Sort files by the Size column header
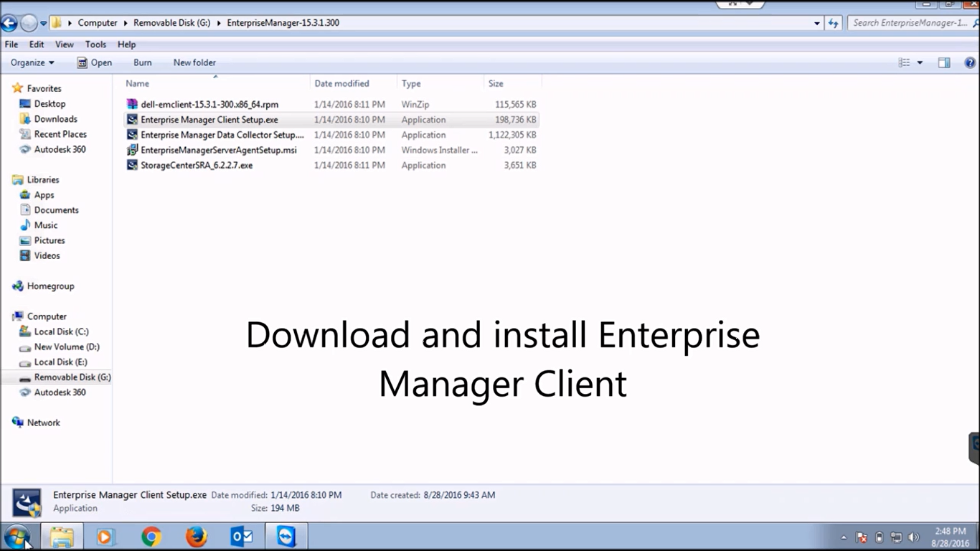 (x=512, y=84)
